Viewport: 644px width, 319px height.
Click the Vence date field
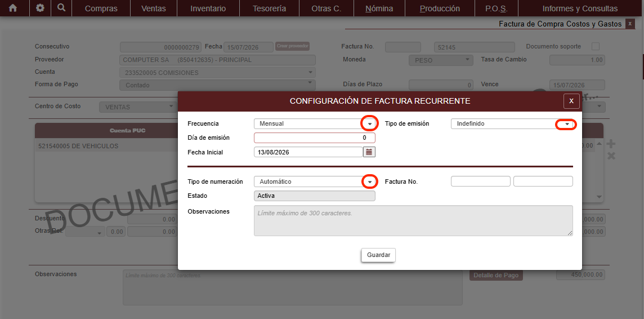coord(577,85)
